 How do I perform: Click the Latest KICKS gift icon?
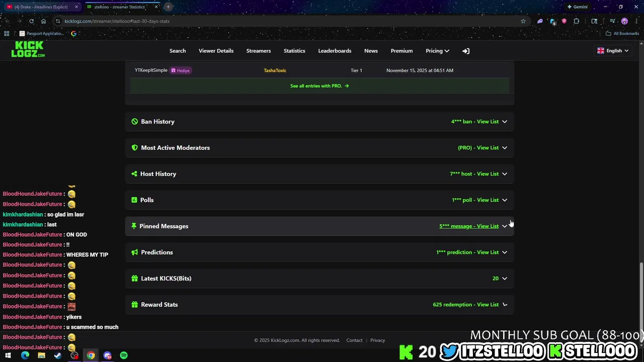pyautogui.click(x=134, y=279)
